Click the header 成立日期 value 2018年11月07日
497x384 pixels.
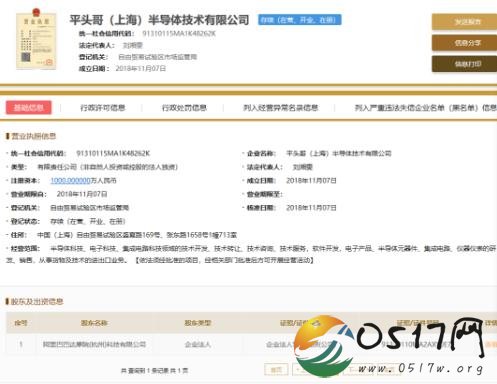[x=141, y=69]
